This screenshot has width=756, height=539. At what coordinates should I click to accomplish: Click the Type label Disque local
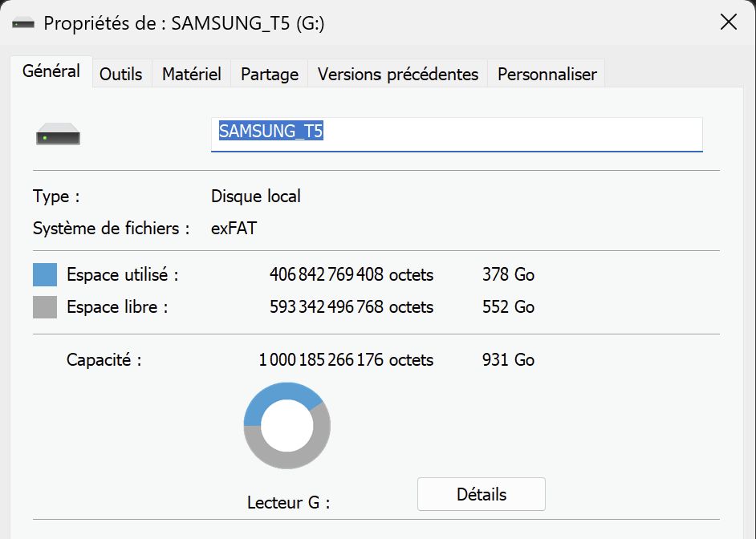(255, 196)
